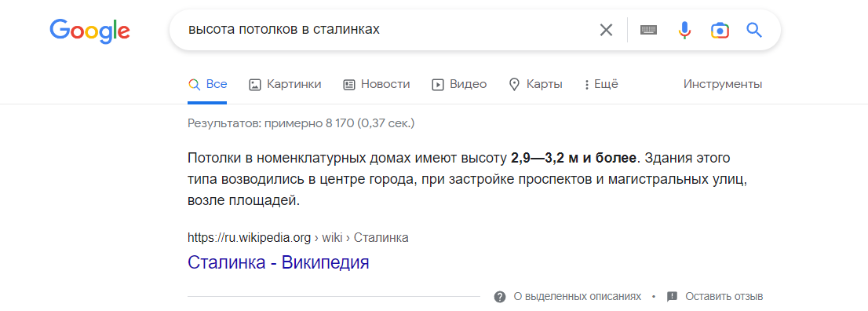Open the О выделенных описаниях link
868x311 pixels.
578,297
